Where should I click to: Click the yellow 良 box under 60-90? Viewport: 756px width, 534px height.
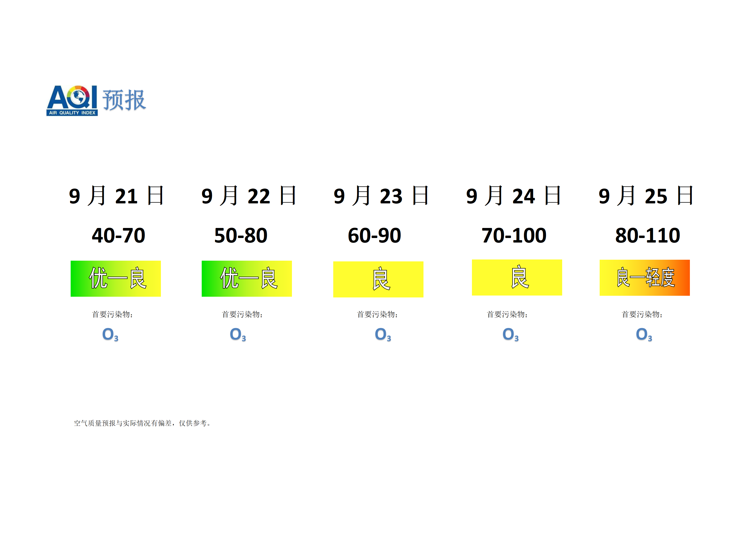(378, 279)
